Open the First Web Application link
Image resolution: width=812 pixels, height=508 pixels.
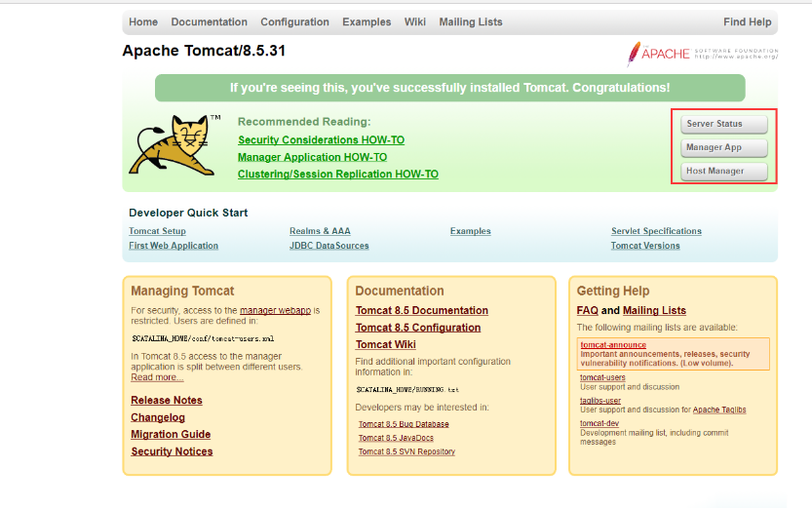pos(174,246)
